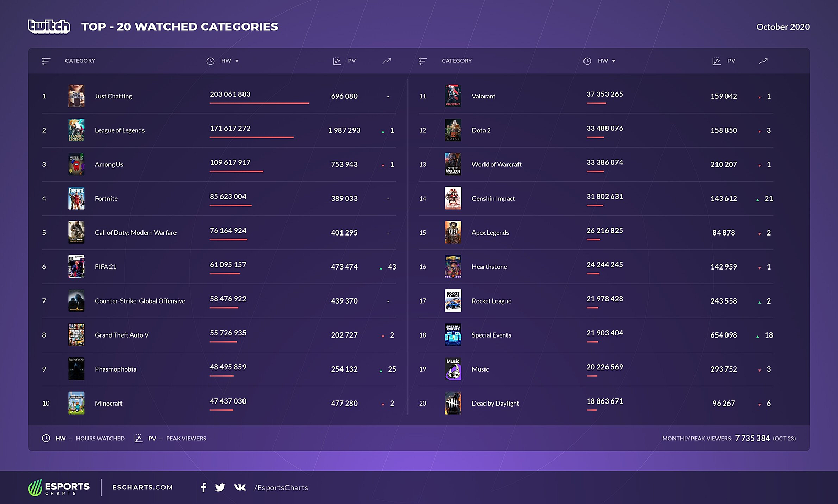
Task: Click the Among Us cover art
Action: (76, 164)
